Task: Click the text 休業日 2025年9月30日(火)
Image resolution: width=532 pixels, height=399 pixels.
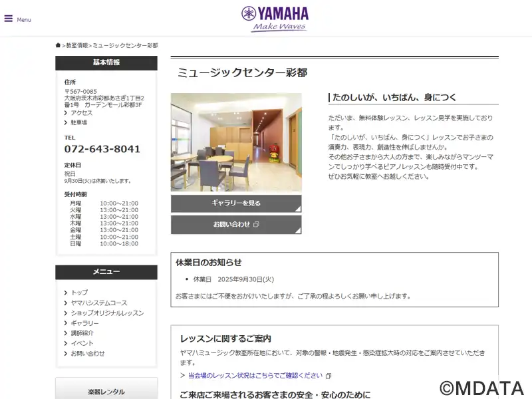Action: click(233, 279)
